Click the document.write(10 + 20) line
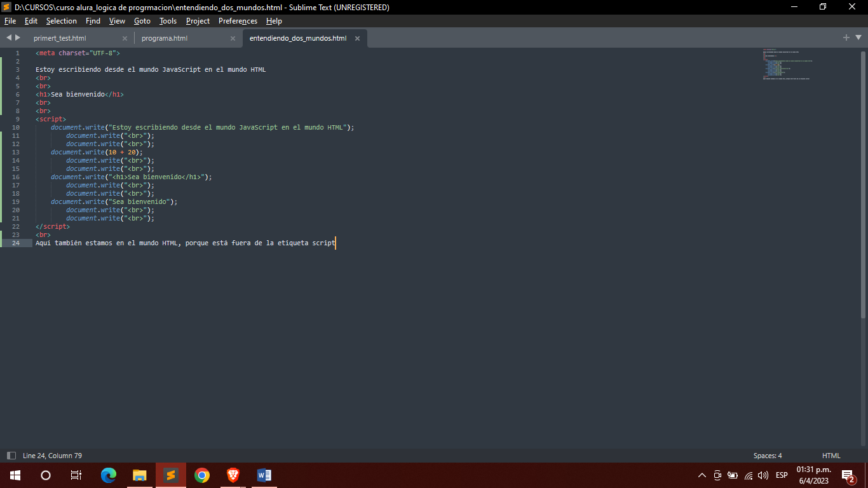The image size is (868, 488). (97, 152)
